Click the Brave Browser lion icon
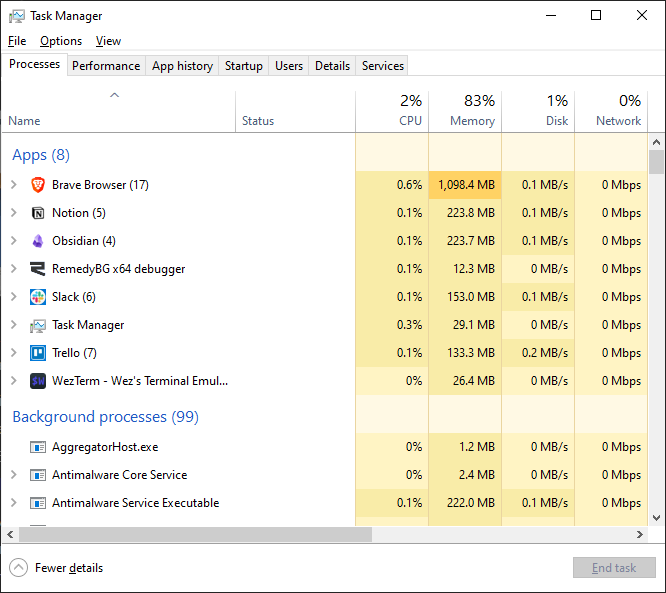The width and height of the screenshot is (666, 593). [38, 185]
